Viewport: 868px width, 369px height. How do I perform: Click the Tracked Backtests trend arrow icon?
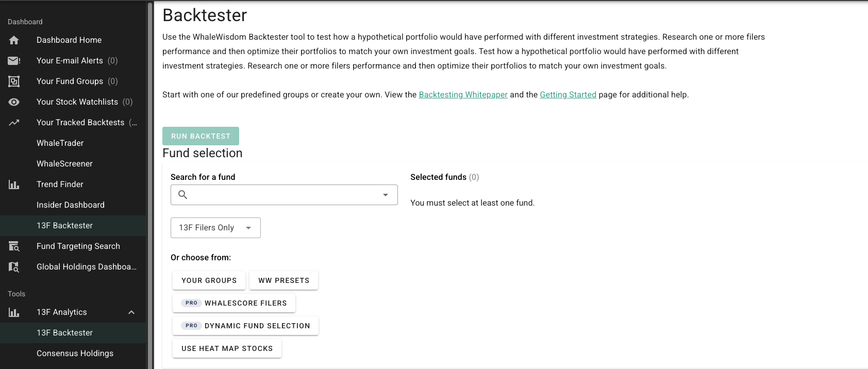(x=14, y=123)
